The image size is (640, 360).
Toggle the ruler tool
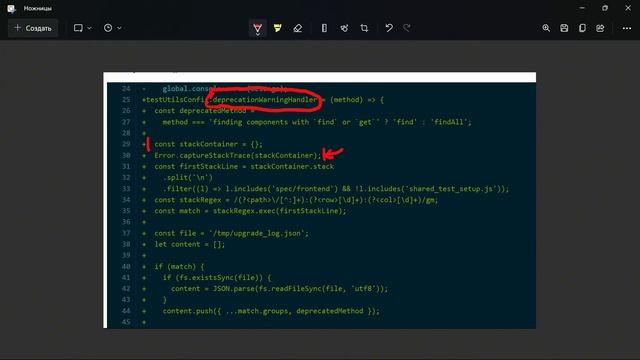[x=324, y=28]
